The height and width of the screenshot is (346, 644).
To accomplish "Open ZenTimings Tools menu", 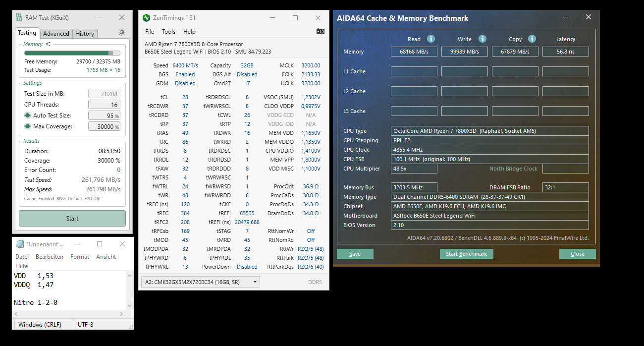I will click(168, 32).
